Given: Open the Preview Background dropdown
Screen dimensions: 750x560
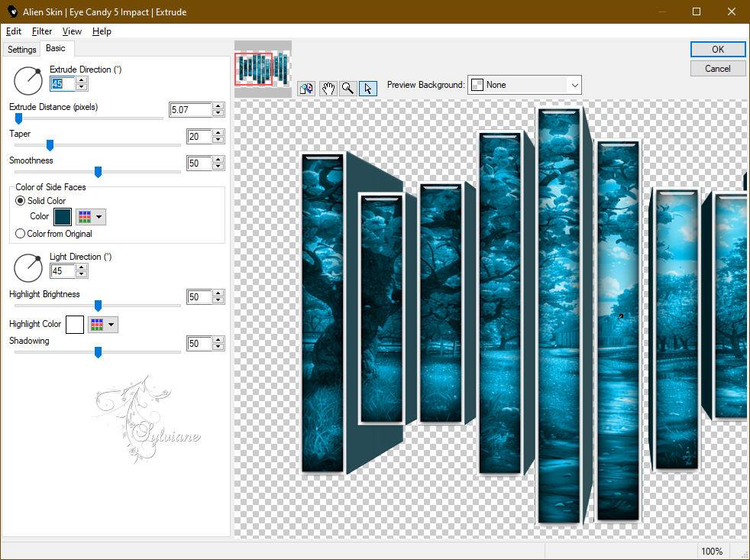Looking at the screenshot, I should tap(524, 85).
